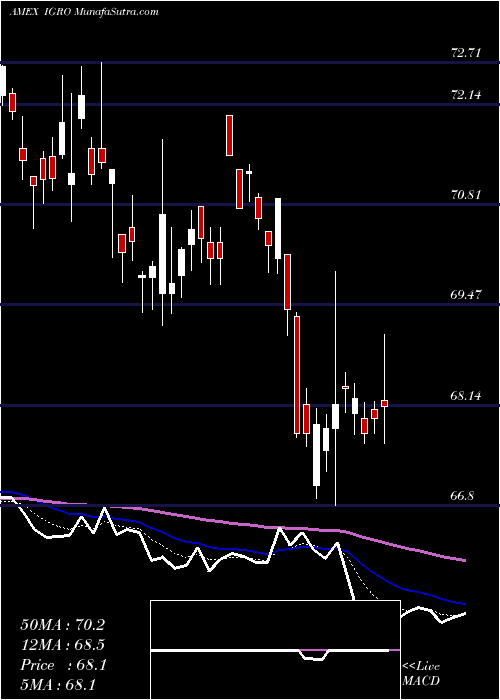Screen dimensions: 500x700
Task: Select the 70.81 price level label
Action: (466, 195)
